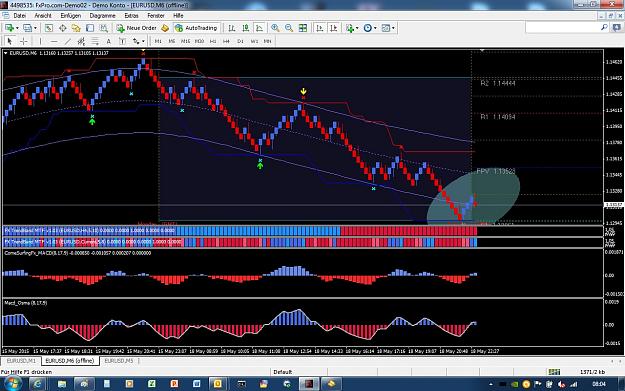Screen dimensions: 625x391
Task: Draw a horizontal line
Action: pos(54,41)
